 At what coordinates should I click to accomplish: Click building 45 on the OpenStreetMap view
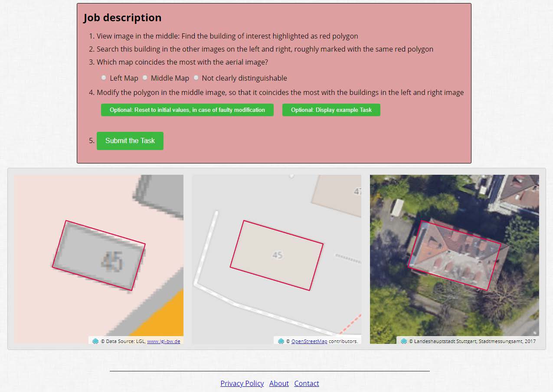pos(277,255)
